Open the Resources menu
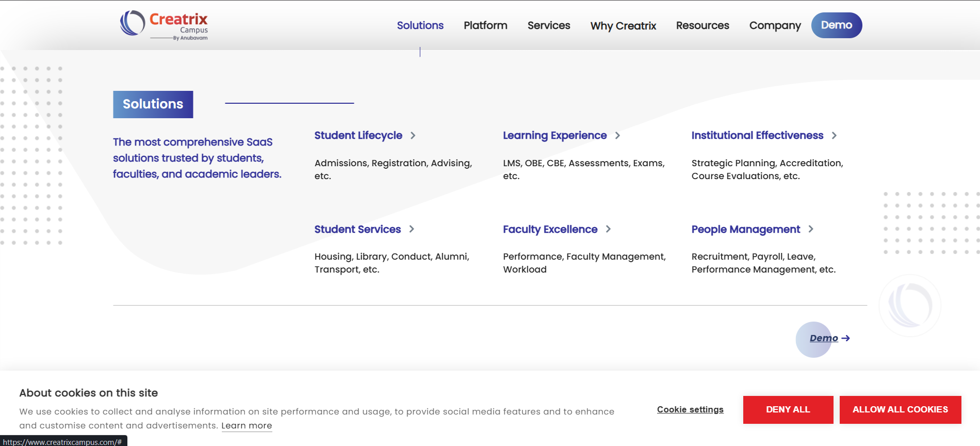The image size is (980, 446). click(x=703, y=25)
